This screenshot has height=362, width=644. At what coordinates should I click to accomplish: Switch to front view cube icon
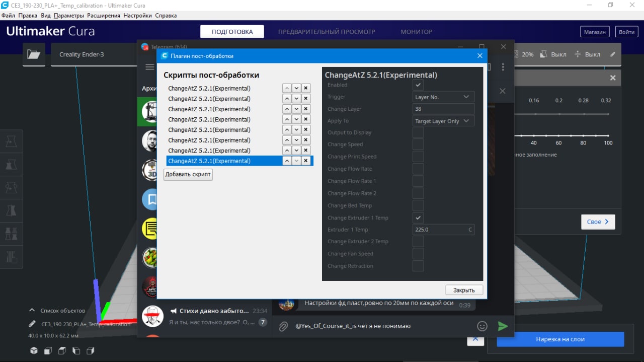pyautogui.click(x=48, y=350)
